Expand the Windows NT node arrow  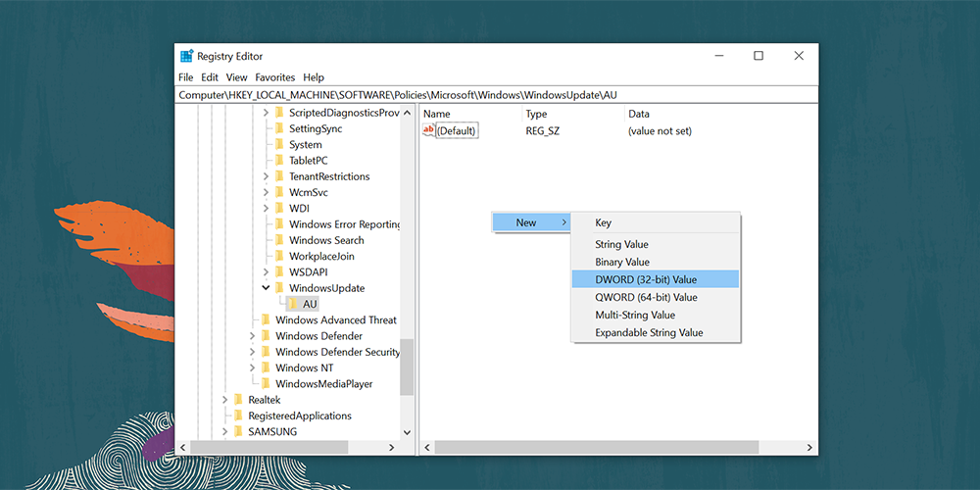252,367
